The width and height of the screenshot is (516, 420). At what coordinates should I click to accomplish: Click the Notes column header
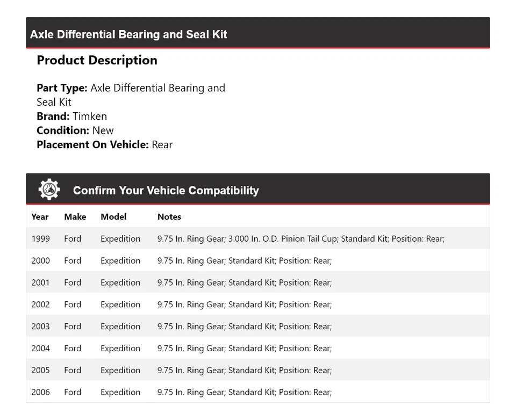coord(169,217)
